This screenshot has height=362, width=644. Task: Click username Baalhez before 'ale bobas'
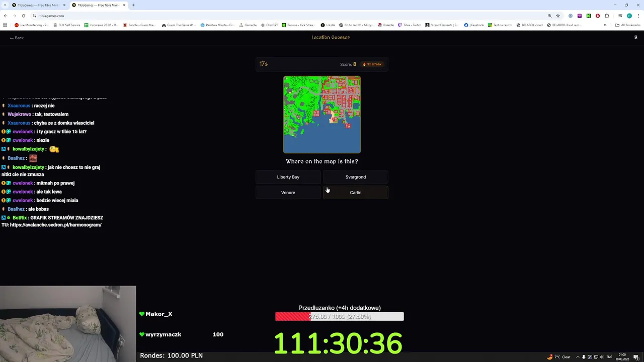(16, 209)
